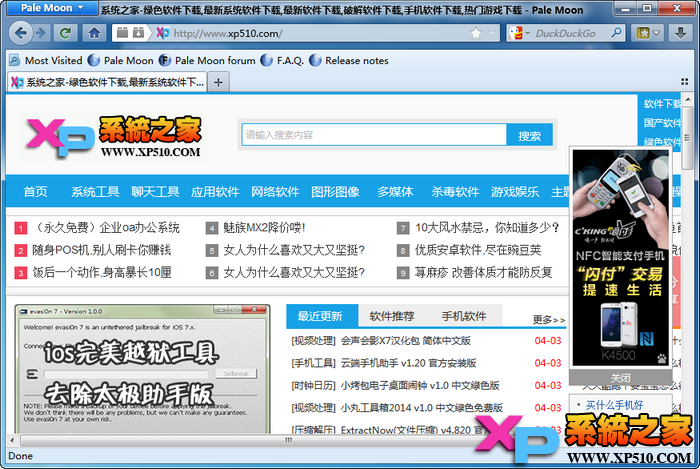Open Most Visited bookmarks folder
The image size is (700, 469).
point(46,60)
